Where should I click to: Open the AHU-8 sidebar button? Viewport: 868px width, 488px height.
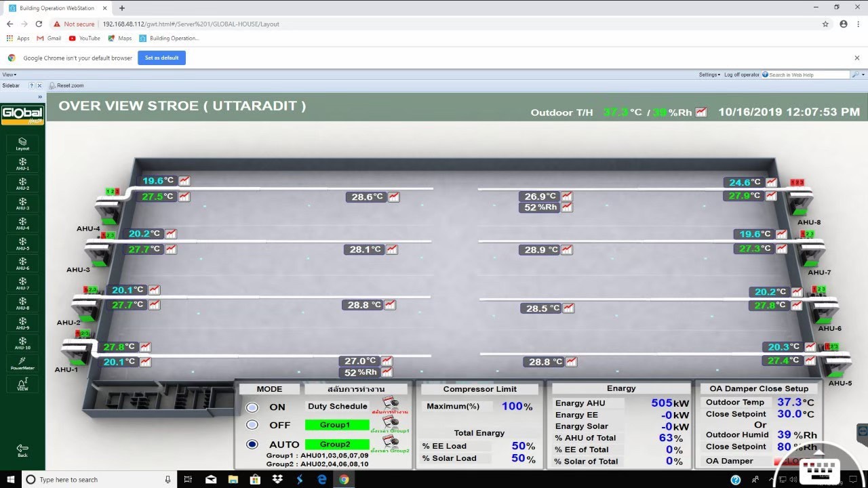pyautogui.click(x=22, y=304)
